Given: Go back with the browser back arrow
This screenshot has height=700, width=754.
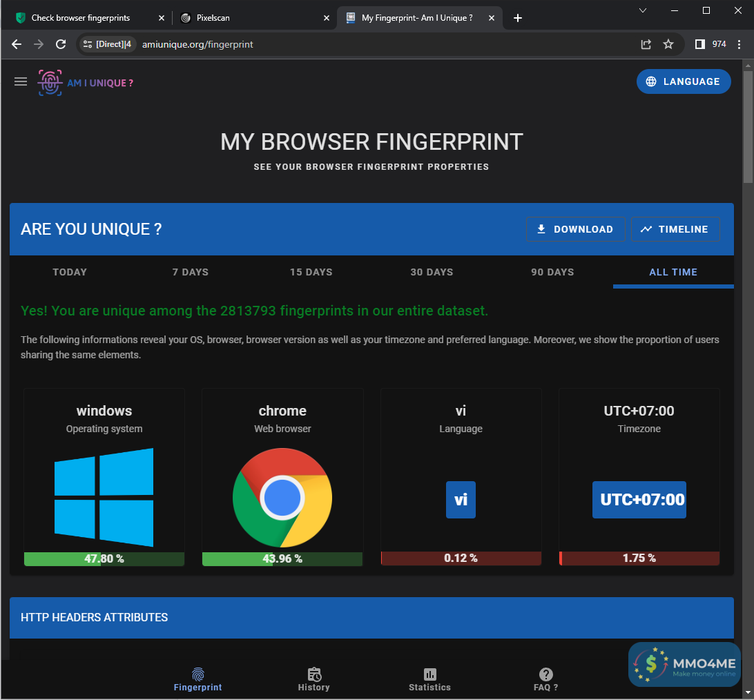Looking at the screenshot, I should pos(17,44).
